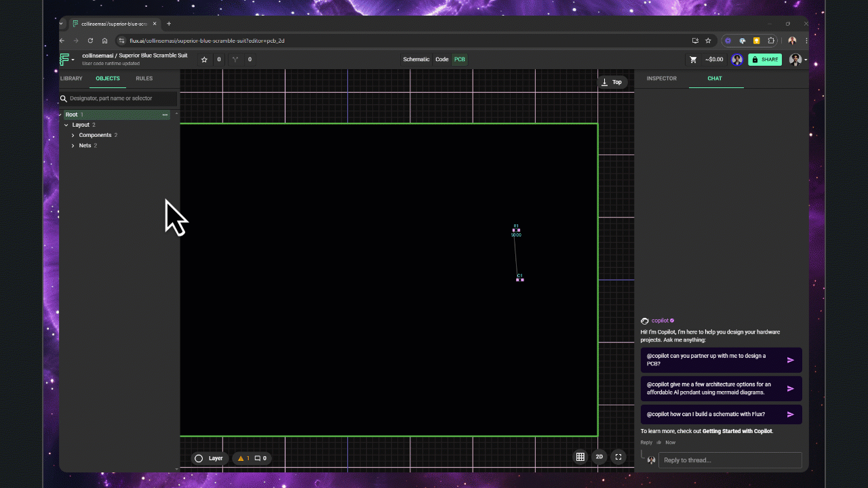Click the fullscreen zoom-to-fit icon
Viewport: 868px width, 488px height.
618,457
